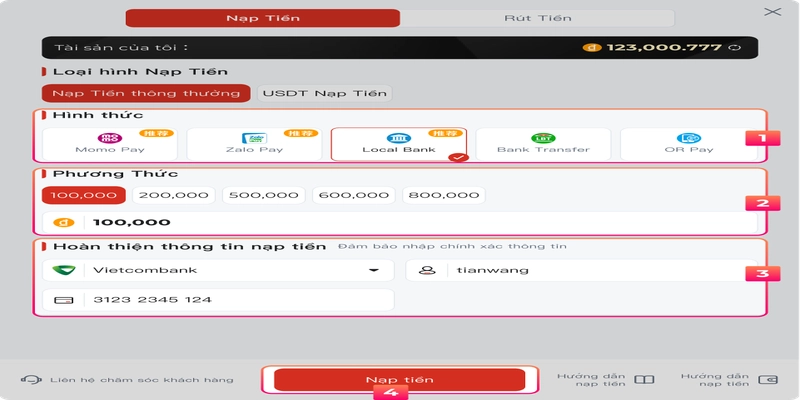Click the Loại hình Nạp Tiền heading
The width and height of the screenshot is (800, 400).
(x=140, y=71)
